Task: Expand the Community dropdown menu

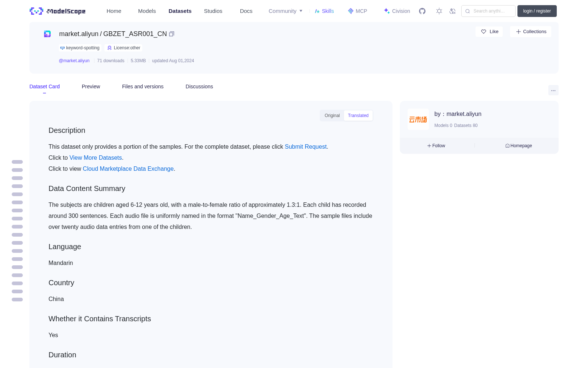Action: tap(286, 11)
